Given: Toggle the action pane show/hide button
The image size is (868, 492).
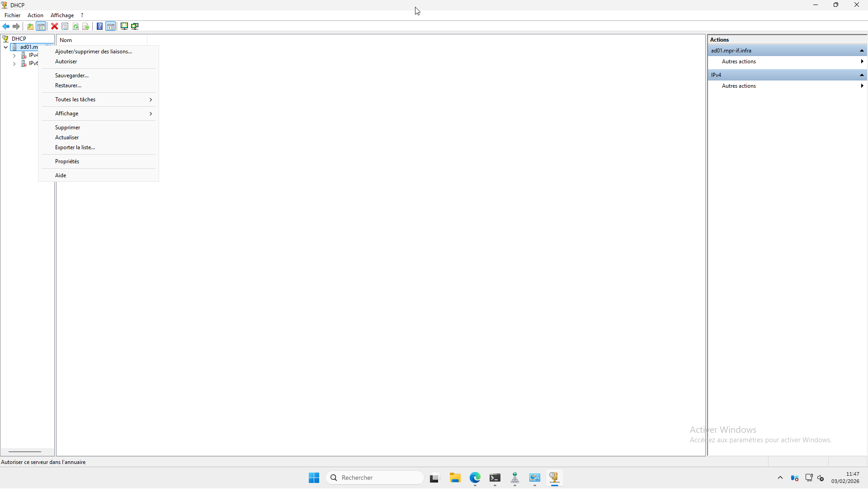Looking at the screenshot, I should (x=111, y=26).
